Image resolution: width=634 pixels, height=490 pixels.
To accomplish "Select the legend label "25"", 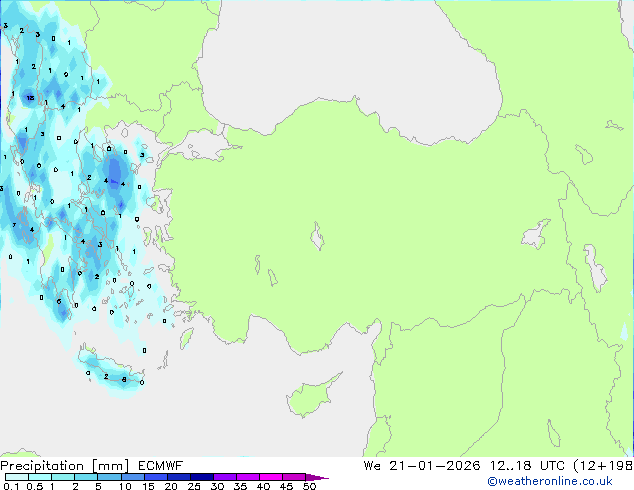I will pos(194,486).
